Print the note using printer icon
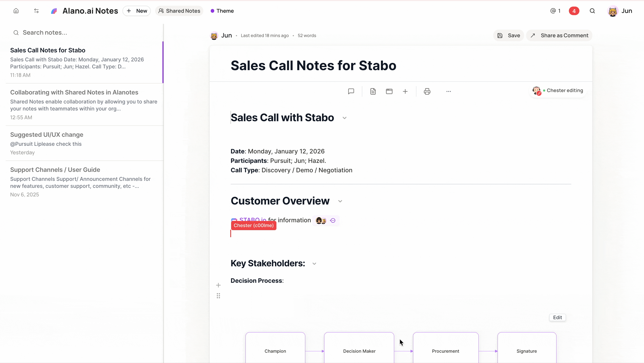 (427, 91)
